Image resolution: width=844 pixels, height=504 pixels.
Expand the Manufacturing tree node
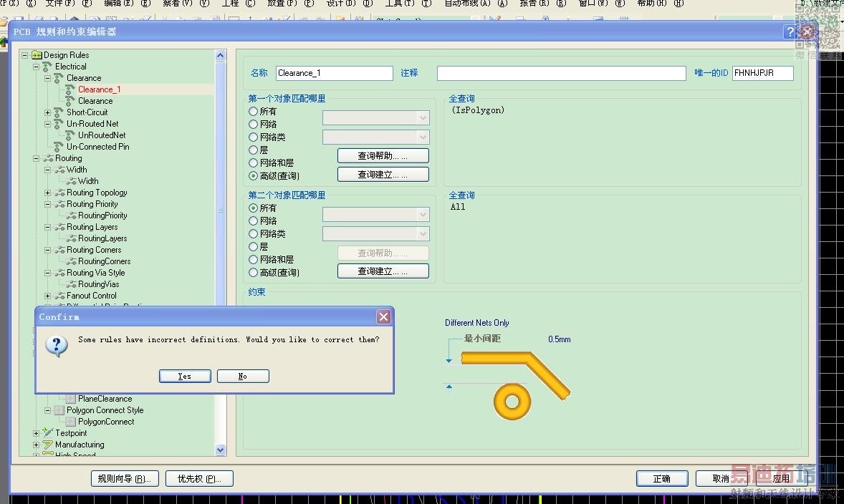[x=36, y=445]
